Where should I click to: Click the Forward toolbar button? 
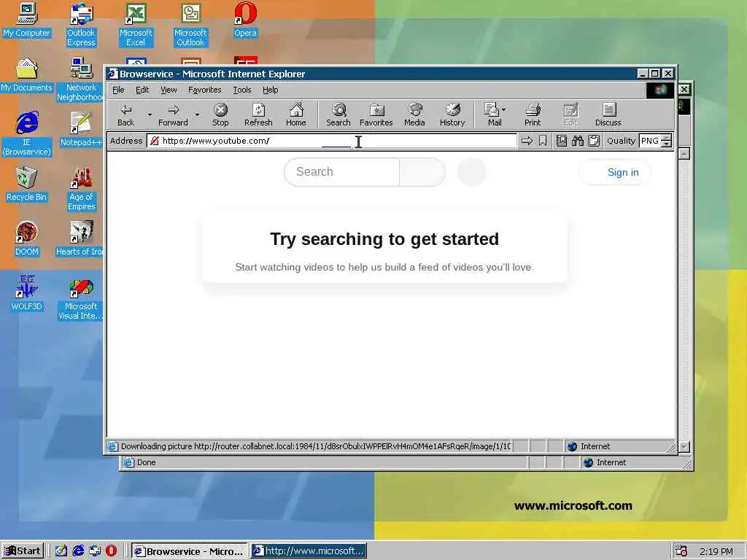173,115
